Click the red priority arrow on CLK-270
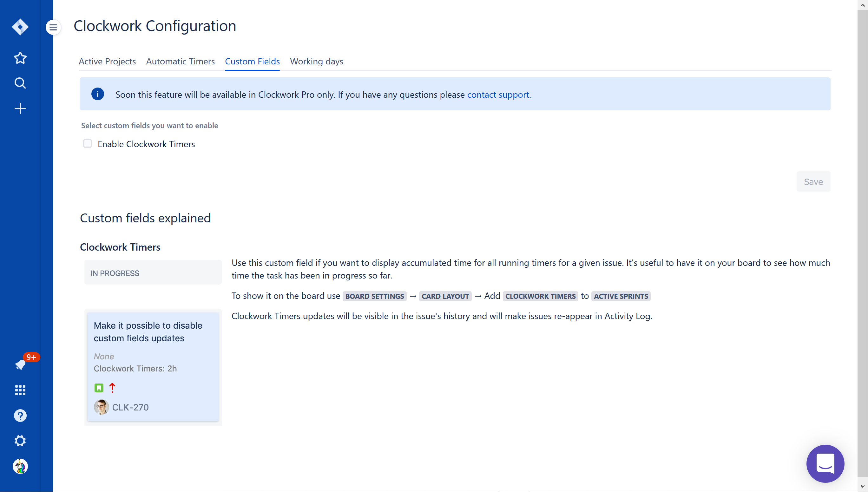The width and height of the screenshot is (868, 492). [112, 388]
